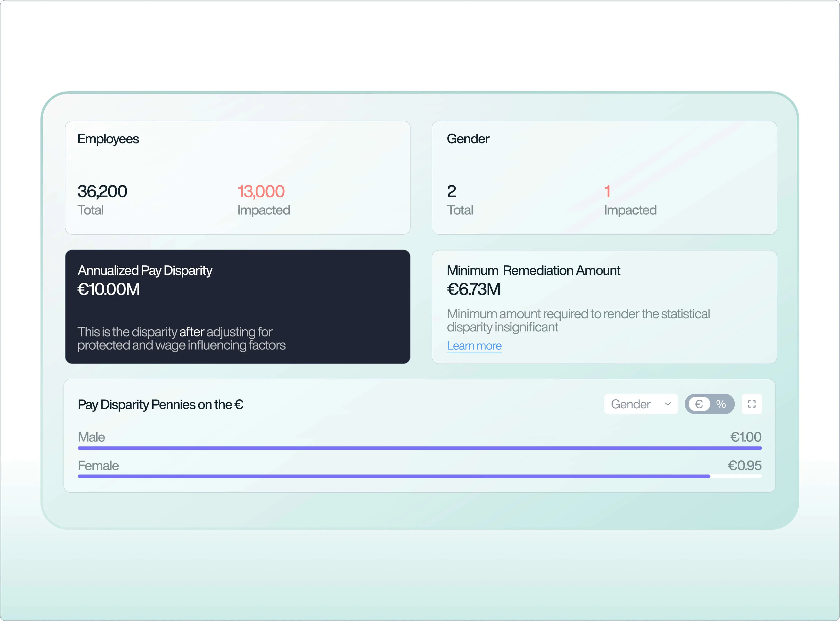Switch toggle to euro symbol
840x621 pixels.
coord(699,404)
